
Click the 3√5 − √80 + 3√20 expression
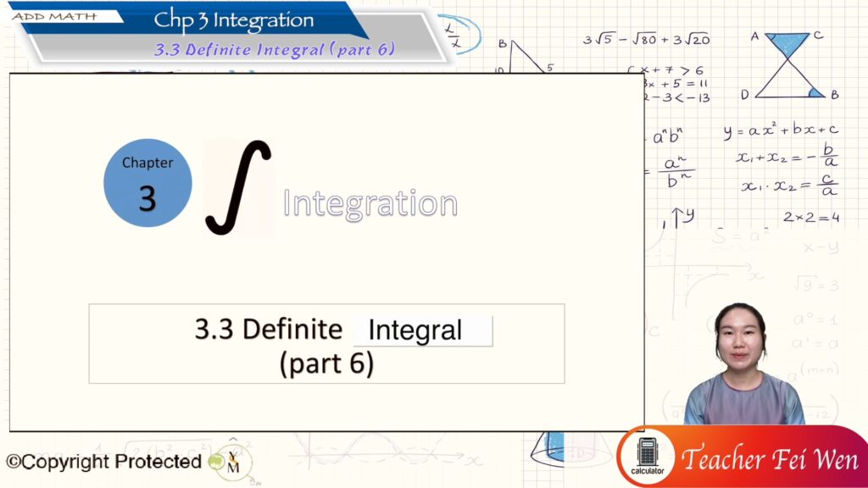pos(646,39)
